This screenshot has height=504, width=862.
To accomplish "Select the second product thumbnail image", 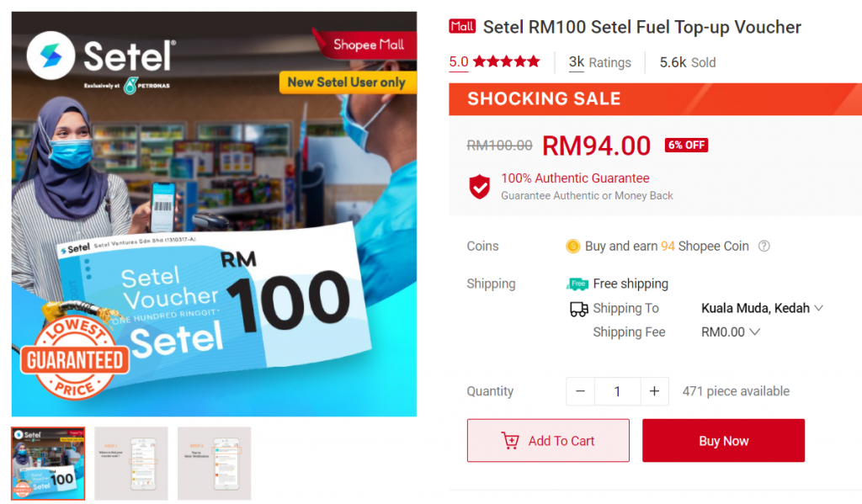I will click(130, 463).
